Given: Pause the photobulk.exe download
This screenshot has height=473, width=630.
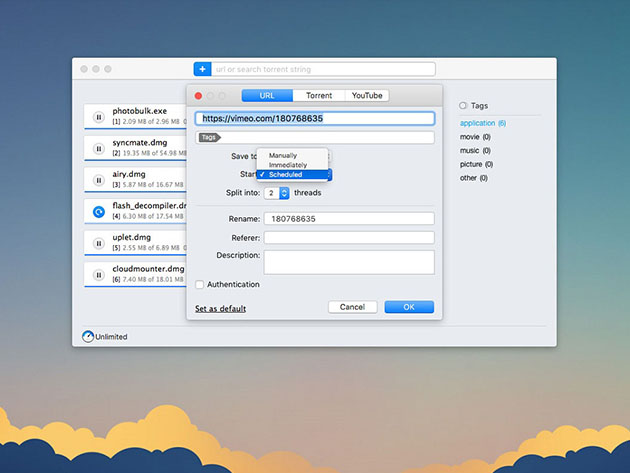Looking at the screenshot, I should [x=98, y=117].
